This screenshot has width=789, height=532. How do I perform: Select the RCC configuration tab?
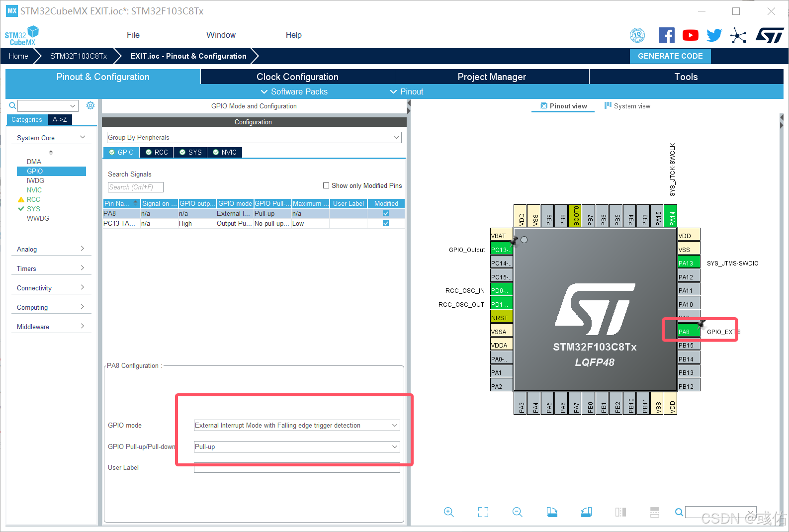157,152
